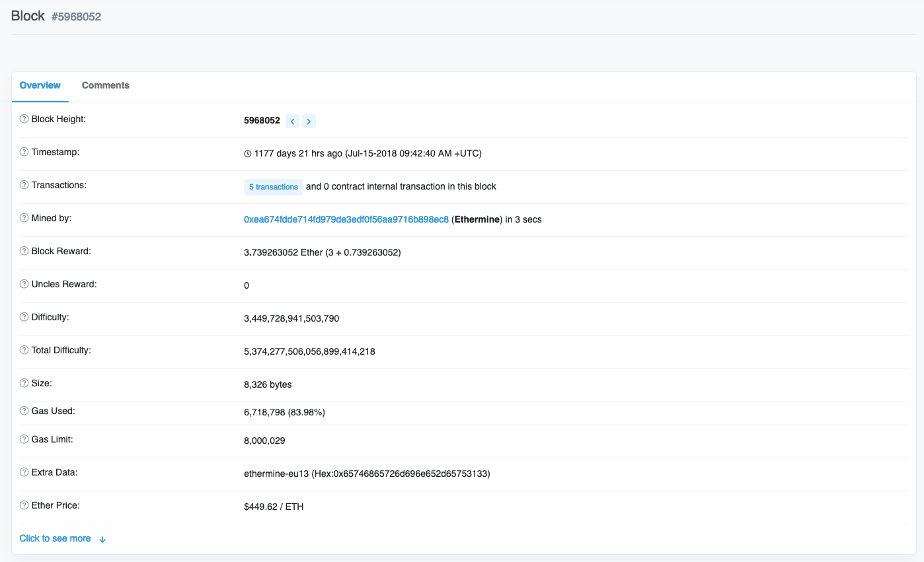The height and width of the screenshot is (562, 924).
Task: Switch to the Overview tab
Action: (x=40, y=85)
